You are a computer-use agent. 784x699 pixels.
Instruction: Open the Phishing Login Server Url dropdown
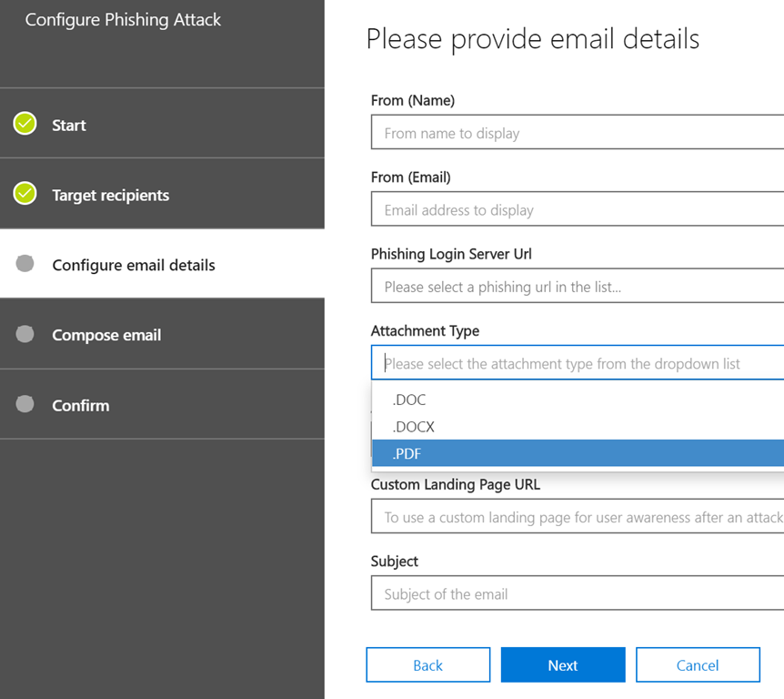point(578,287)
